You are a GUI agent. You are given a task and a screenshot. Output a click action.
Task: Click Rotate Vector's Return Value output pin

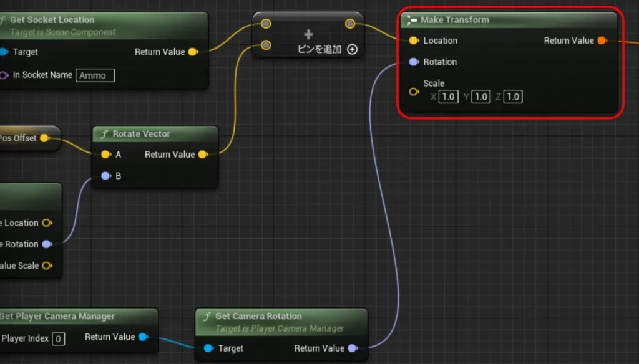point(202,155)
